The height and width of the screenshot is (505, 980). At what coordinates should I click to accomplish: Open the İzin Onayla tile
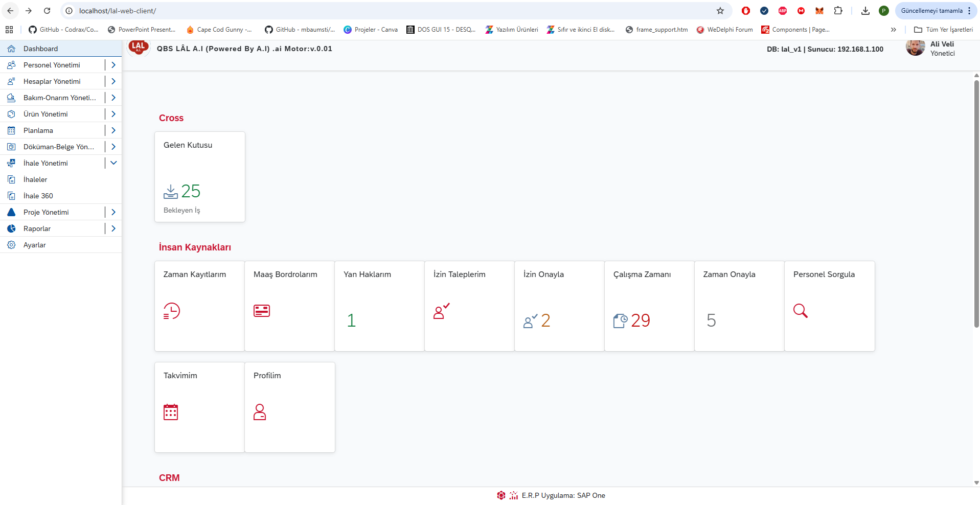(x=559, y=306)
